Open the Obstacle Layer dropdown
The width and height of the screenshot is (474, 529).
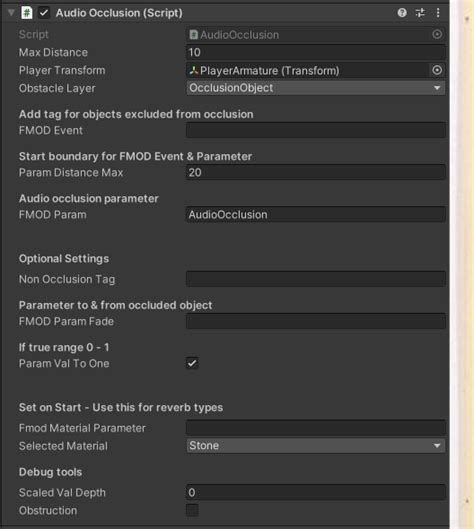(316, 88)
